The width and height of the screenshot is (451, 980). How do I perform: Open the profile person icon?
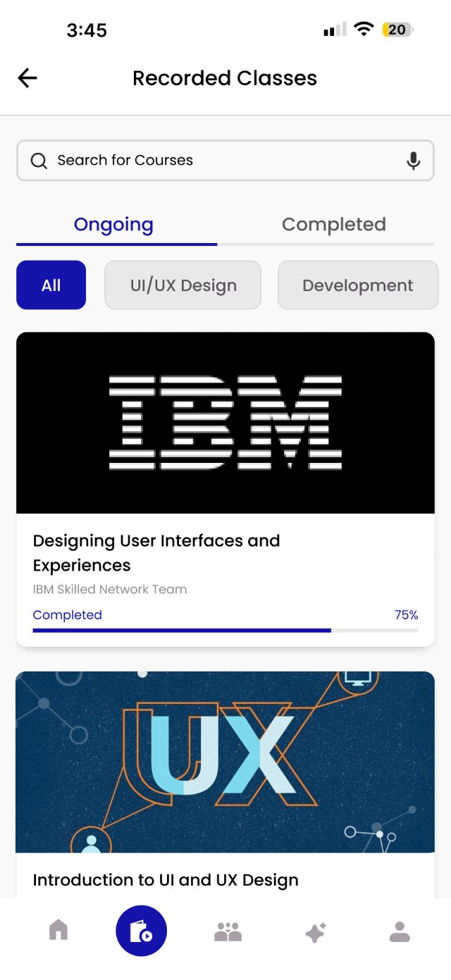[x=400, y=931]
